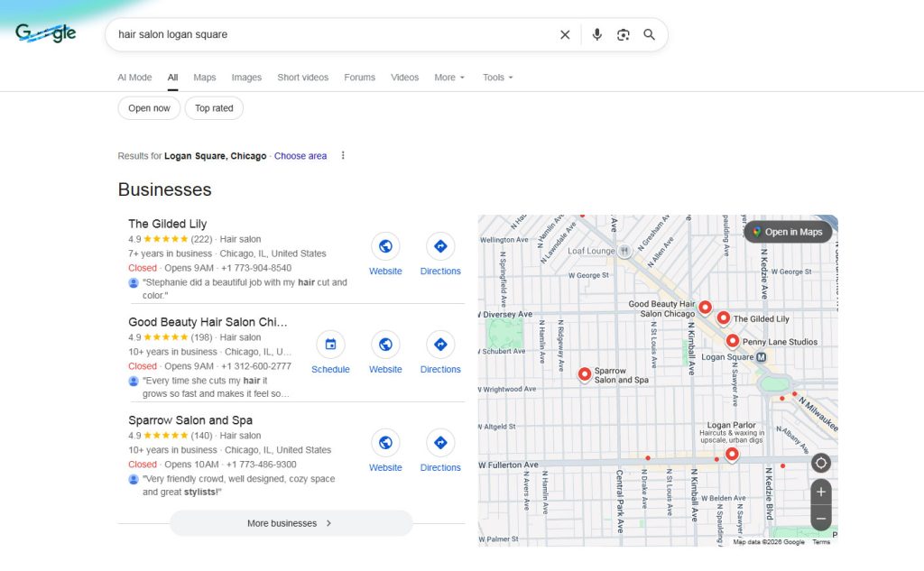Click the Sparrow Salon and Spa map pin

coord(584,373)
